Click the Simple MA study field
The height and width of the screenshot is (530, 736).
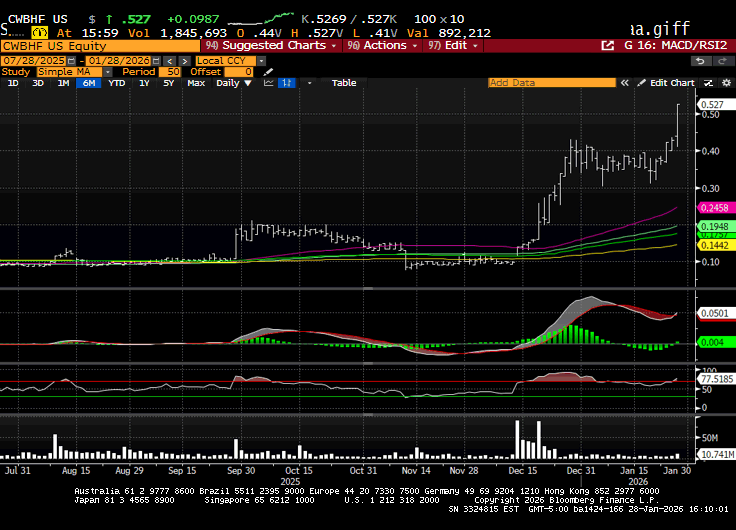click(69, 72)
